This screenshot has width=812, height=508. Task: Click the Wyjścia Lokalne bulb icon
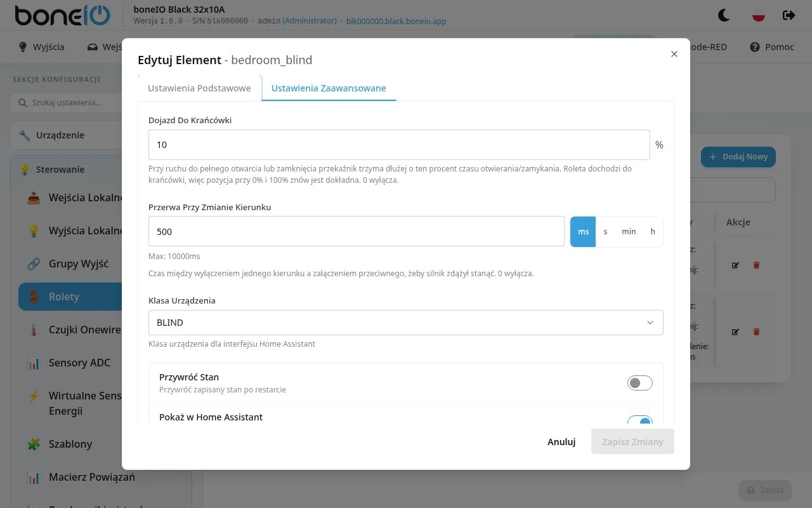tap(34, 231)
